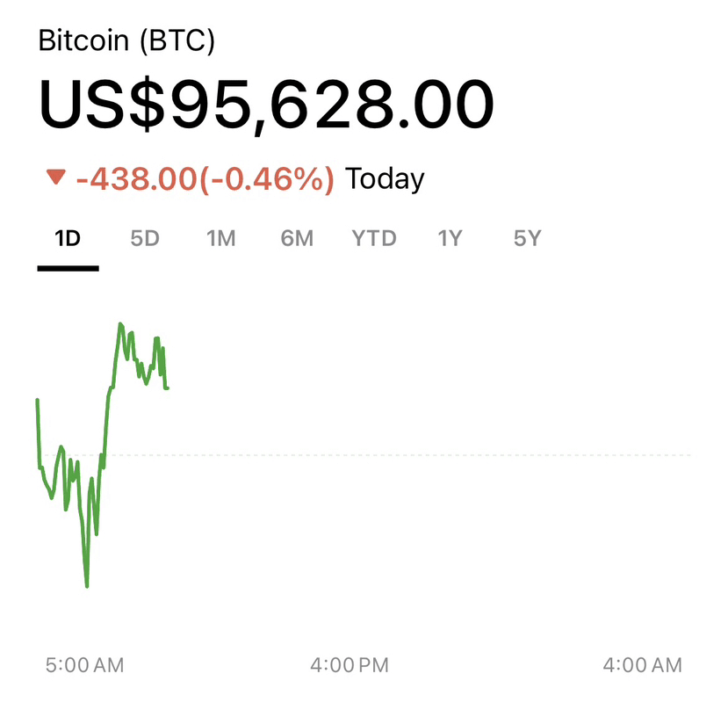The image size is (728, 710).
Task: Show the 6M price chart tab
Action: tap(297, 238)
